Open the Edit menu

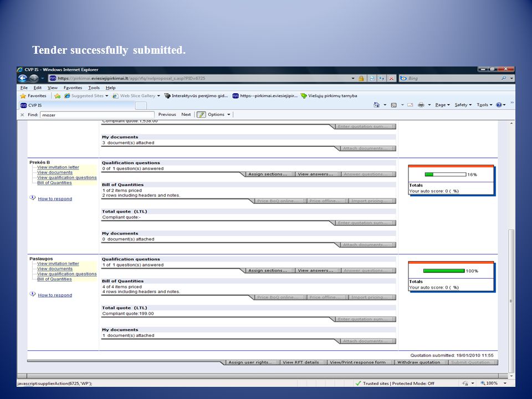pyautogui.click(x=37, y=88)
